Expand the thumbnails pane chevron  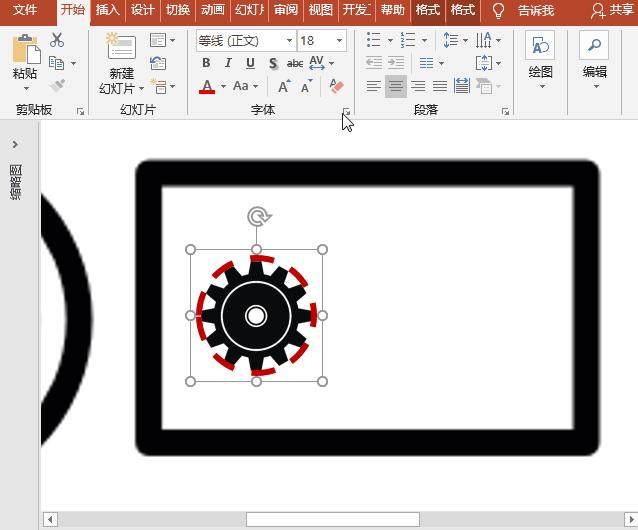(x=15, y=145)
